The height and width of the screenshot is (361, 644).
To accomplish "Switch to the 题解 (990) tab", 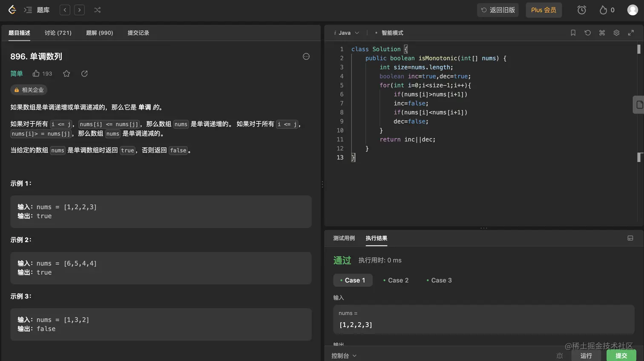I will (x=99, y=33).
